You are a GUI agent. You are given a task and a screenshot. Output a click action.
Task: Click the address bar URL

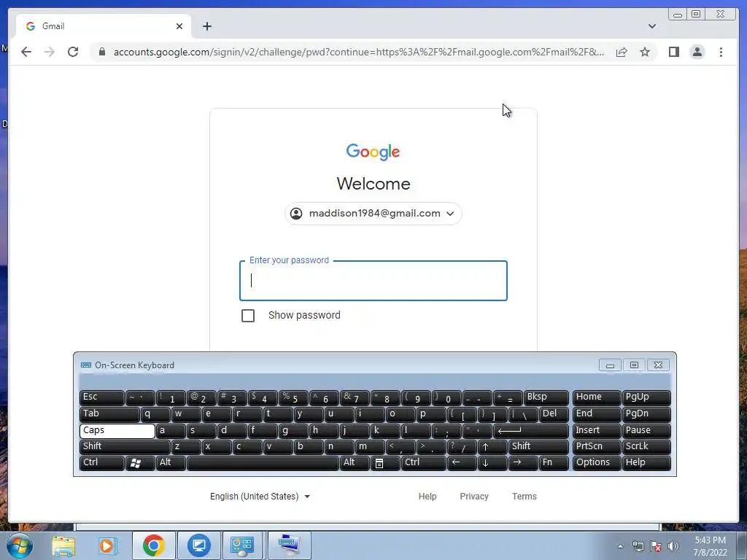(x=358, y=52)
